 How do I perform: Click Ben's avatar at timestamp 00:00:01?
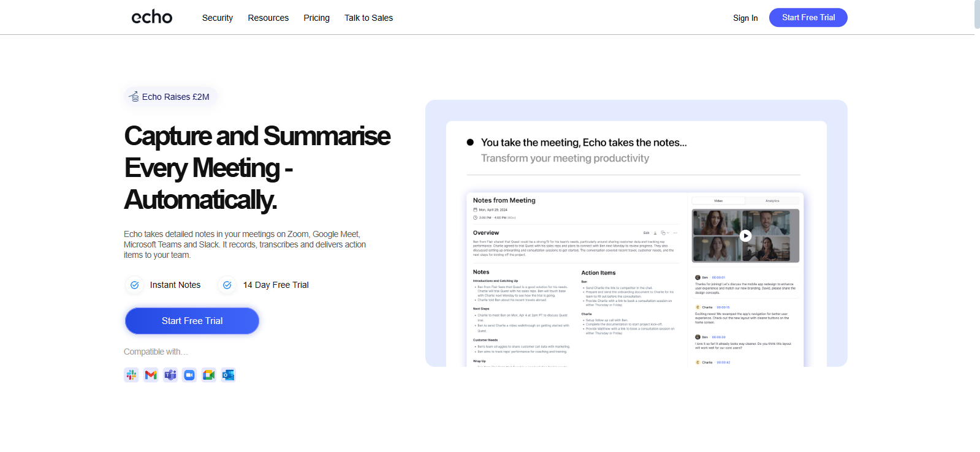click(x=697, y=277)
